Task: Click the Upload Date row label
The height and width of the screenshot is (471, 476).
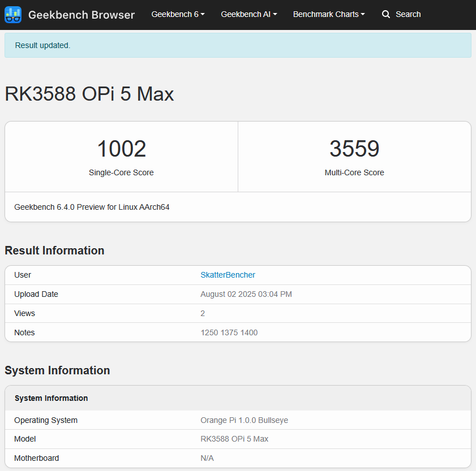Action: [36, 294]
